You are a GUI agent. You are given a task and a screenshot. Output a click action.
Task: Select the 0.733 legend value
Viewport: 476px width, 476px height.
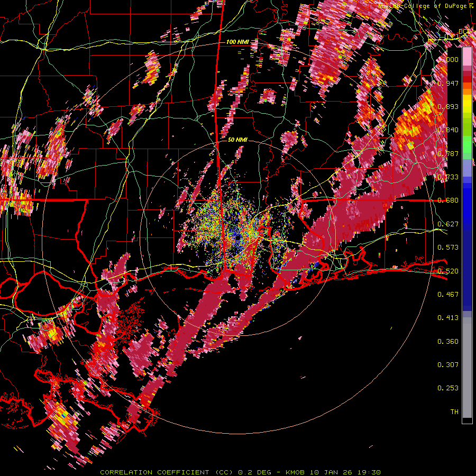pos(448,177)
